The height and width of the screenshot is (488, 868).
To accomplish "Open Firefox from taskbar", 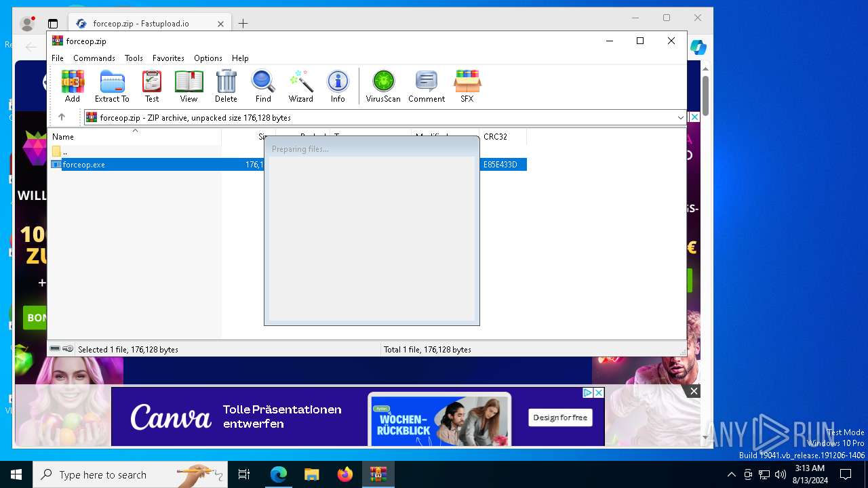I will 345,474.
